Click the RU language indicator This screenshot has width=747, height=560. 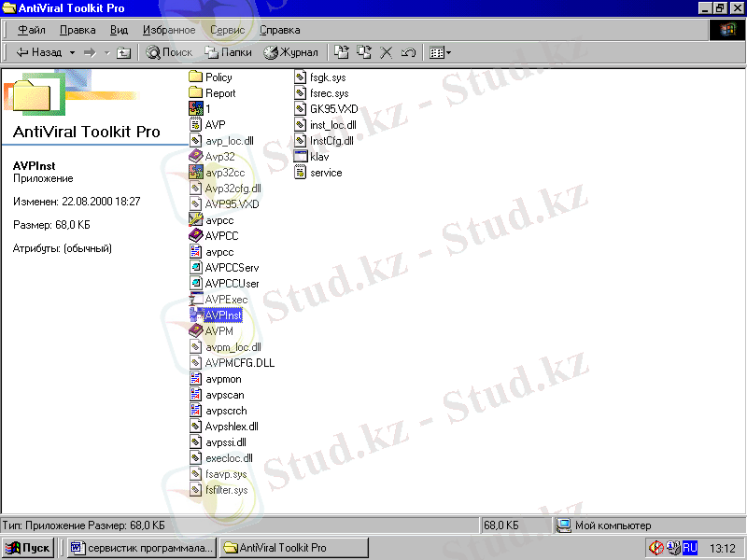tap(690, 548)
